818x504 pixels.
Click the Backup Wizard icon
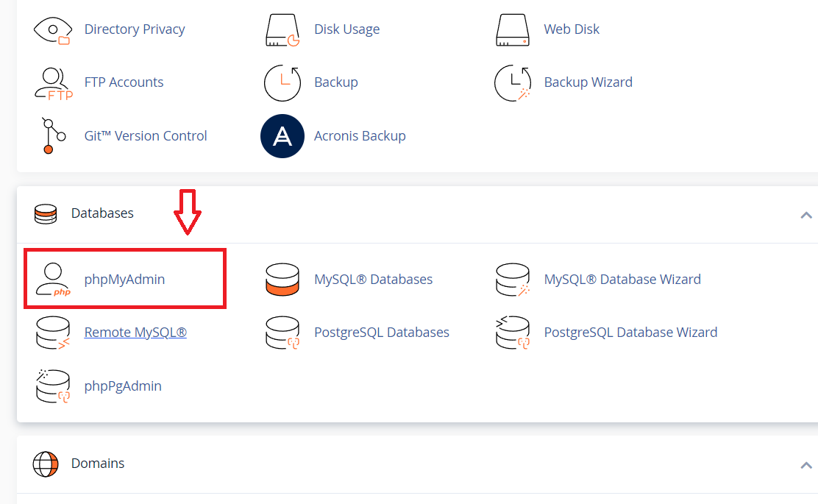[513, 82]
